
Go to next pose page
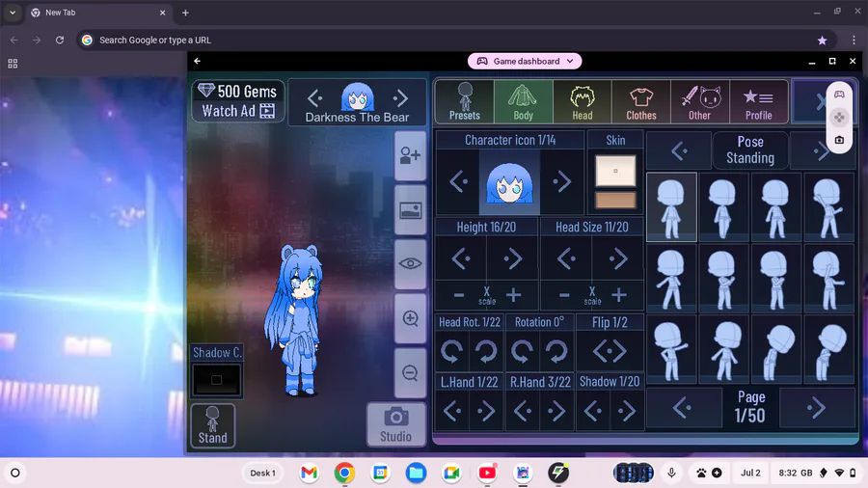(x=817, y=408)
